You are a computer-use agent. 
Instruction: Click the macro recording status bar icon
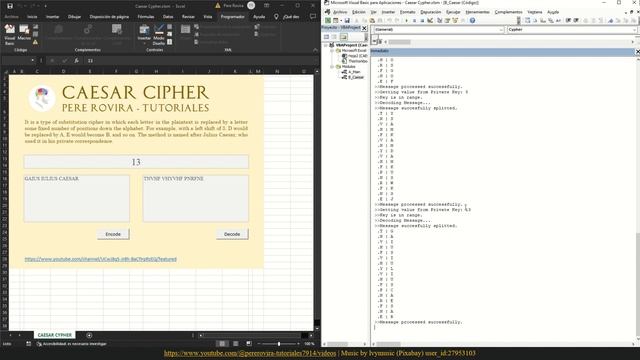coord(29,344)
